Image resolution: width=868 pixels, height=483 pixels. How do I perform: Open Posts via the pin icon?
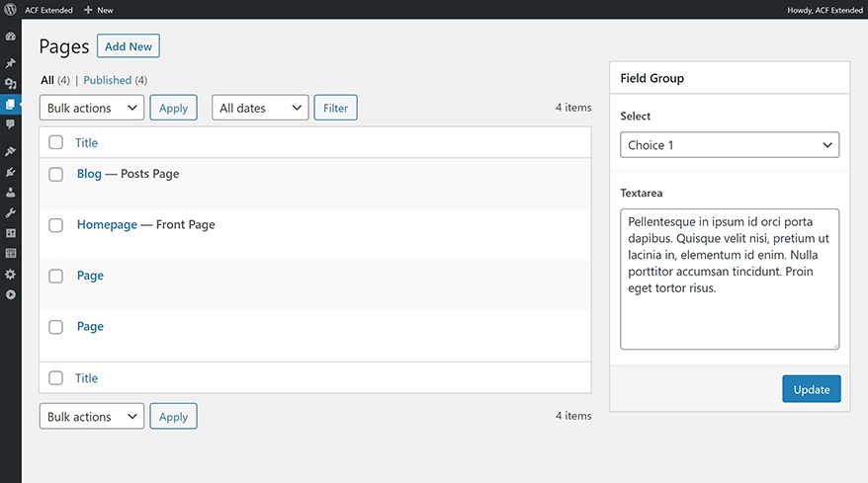point(11,64)
